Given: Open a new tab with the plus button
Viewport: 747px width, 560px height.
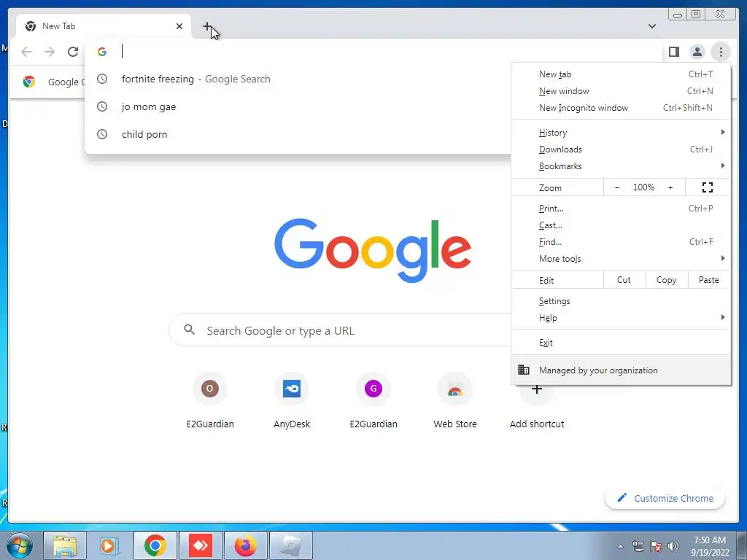Looking at the screenshot, I should point(207,27).
